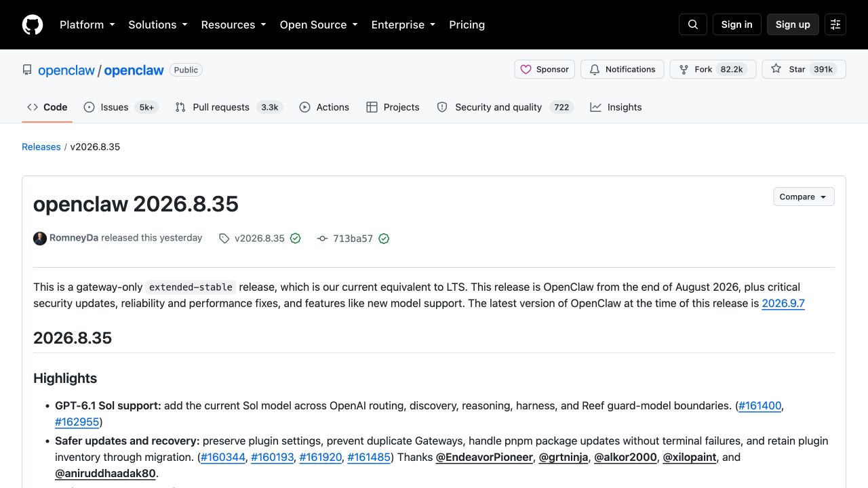This screenshot has height=488, width=868.
Task: Open RomneyDa's profile link
Action: pos(74,238)
